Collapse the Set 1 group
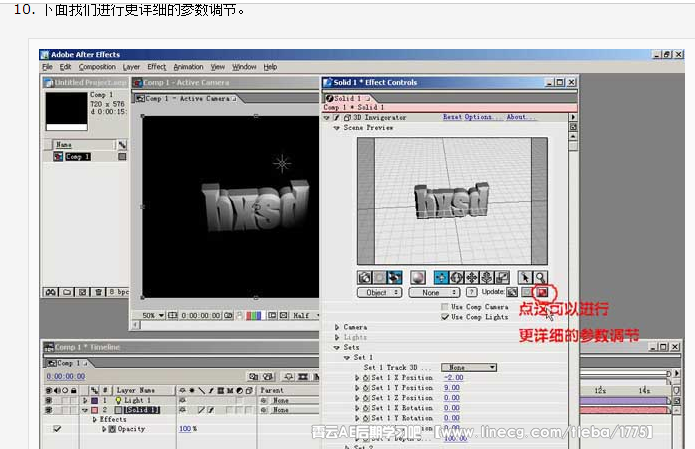This screenshot has width=695, height=449. [x=347, y=358]
